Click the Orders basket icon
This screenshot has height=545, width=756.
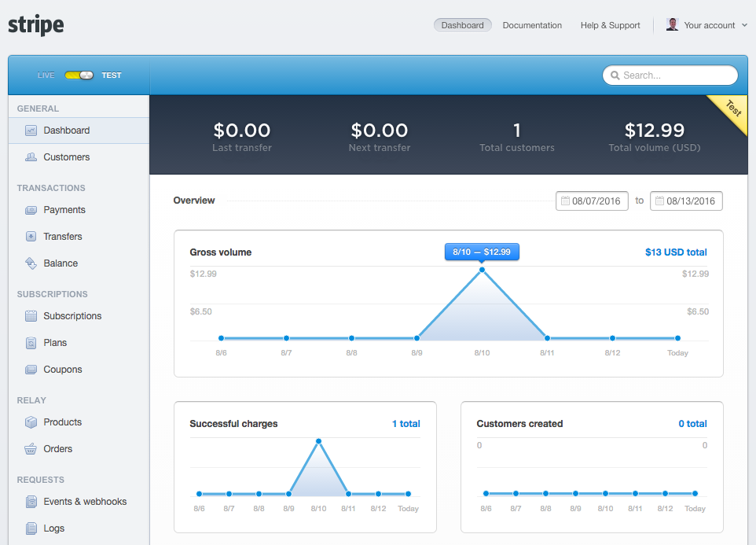[x=31, y=449]
